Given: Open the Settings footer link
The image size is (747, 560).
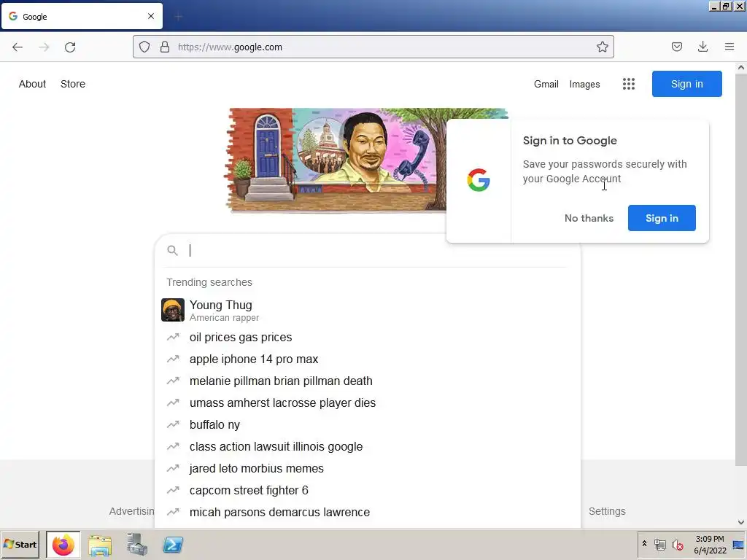Looking at the screenshot, I should click(x=607, y=511).
